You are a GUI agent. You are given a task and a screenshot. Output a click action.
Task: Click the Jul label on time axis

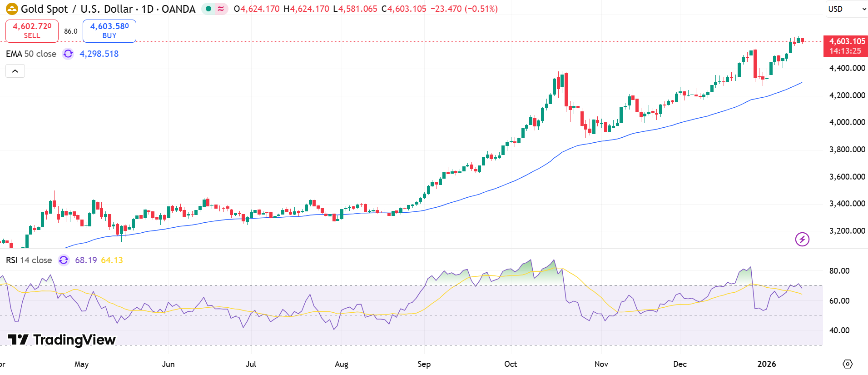click(251, 364)
